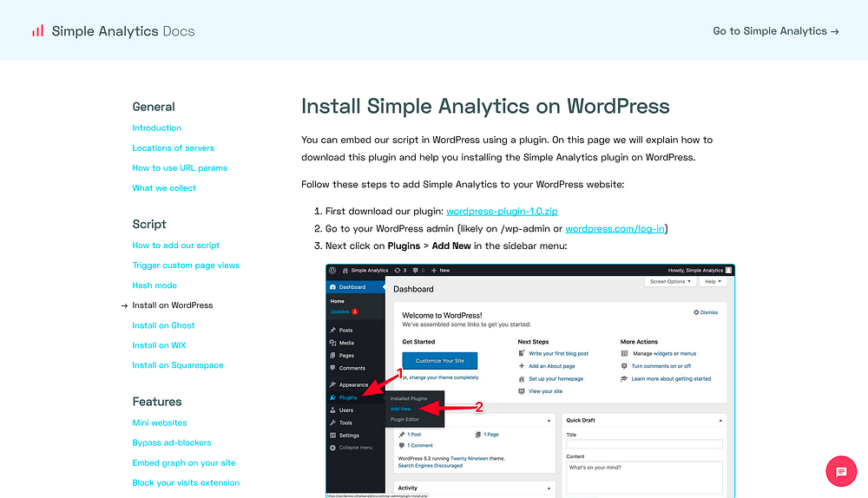Choose Add New in the Plugins flyout
Viewport: 868px width, 498px height.
(x=400, y=409)
